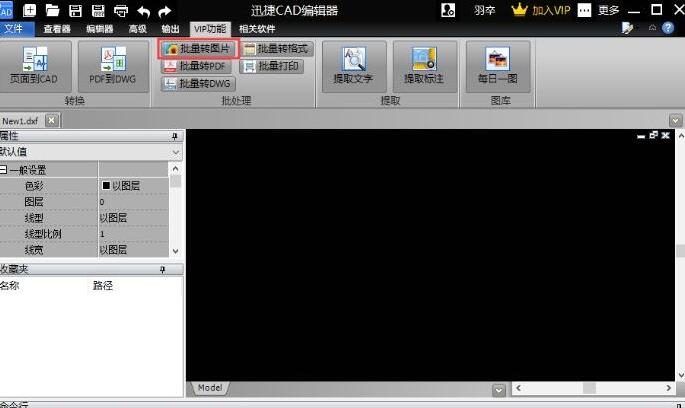Switch to the 高级 tab
685x408 pixels.
138,29
